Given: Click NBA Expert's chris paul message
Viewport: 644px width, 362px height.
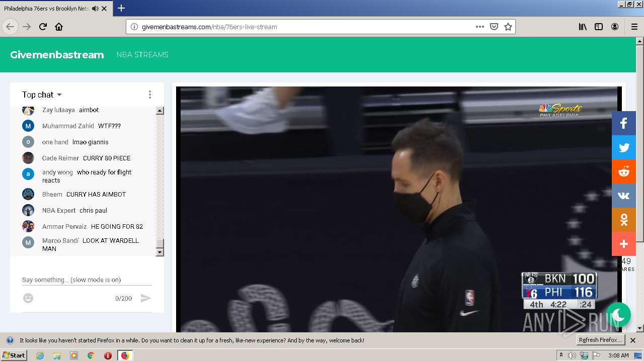Looking at the screenshot, I should point(93,210).
